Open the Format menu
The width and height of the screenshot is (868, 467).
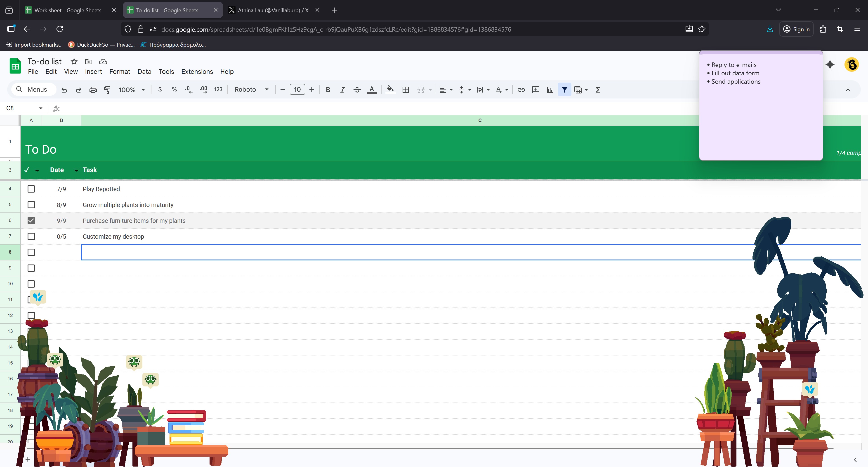coord(120,71)
